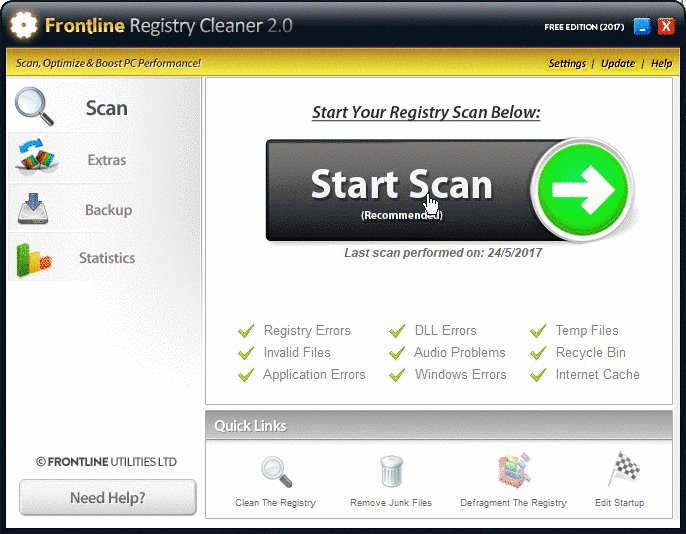Viewport: 686px width, 534px height.
Task: Toggle the DLL Errors checkmark
Action: pos(397,331)
